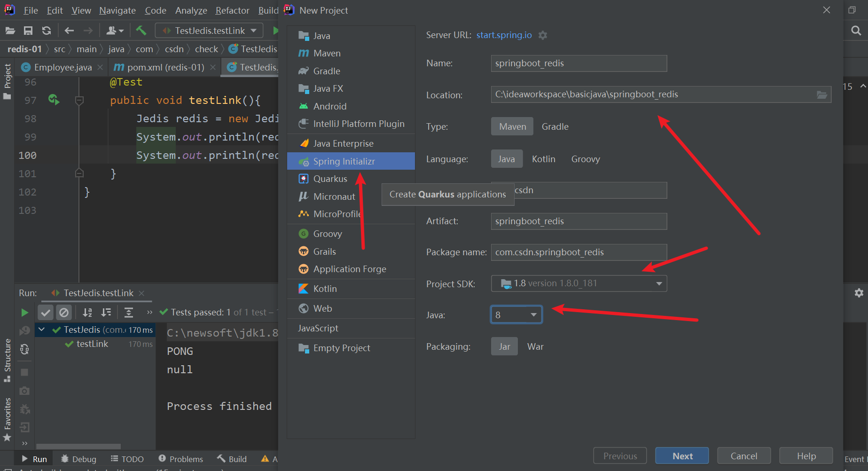Viewport: 868px width, 471px height.
Task: Select Maven in project type list
Action: (x=351, y=53)
